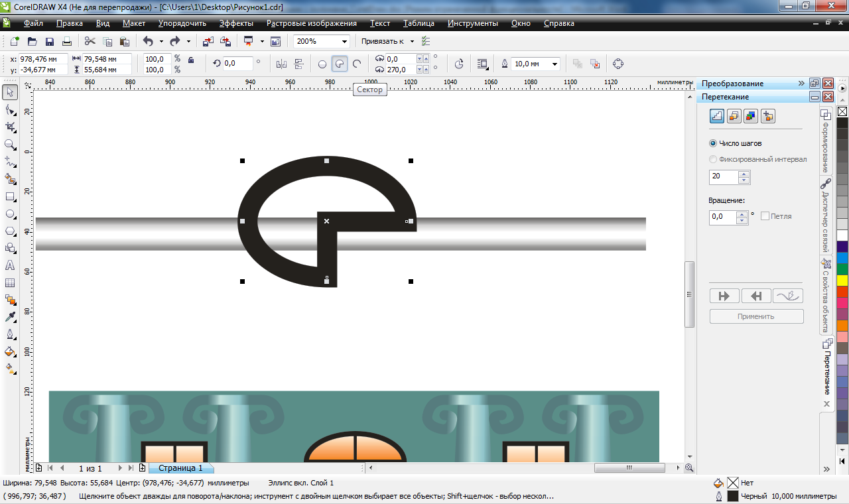Open outline width 10,0 мм dropdown
Image resolution: width=849 pixels, height=504 pixels.
tap(555, 64)
